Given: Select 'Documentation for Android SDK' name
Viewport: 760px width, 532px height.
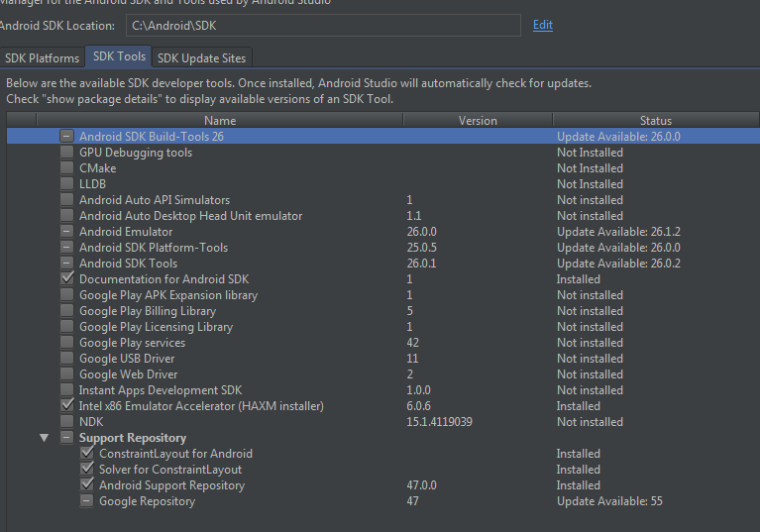Looking at the screenshot, I should pyautogui.click(x=164, y=279).
